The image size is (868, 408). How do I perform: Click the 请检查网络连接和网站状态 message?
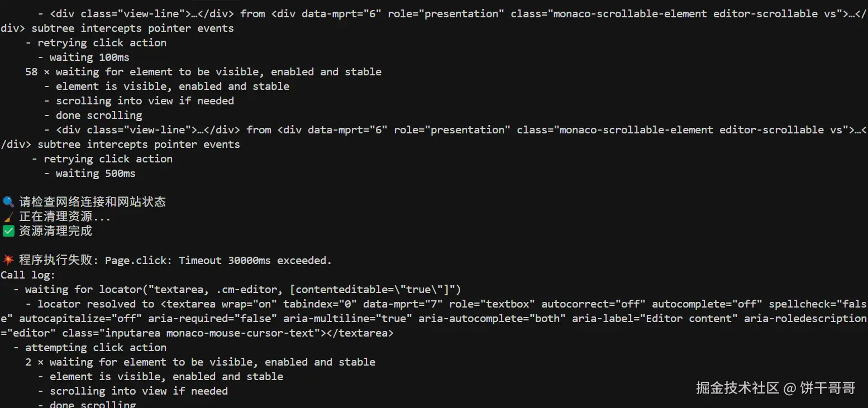click(92, 202)
